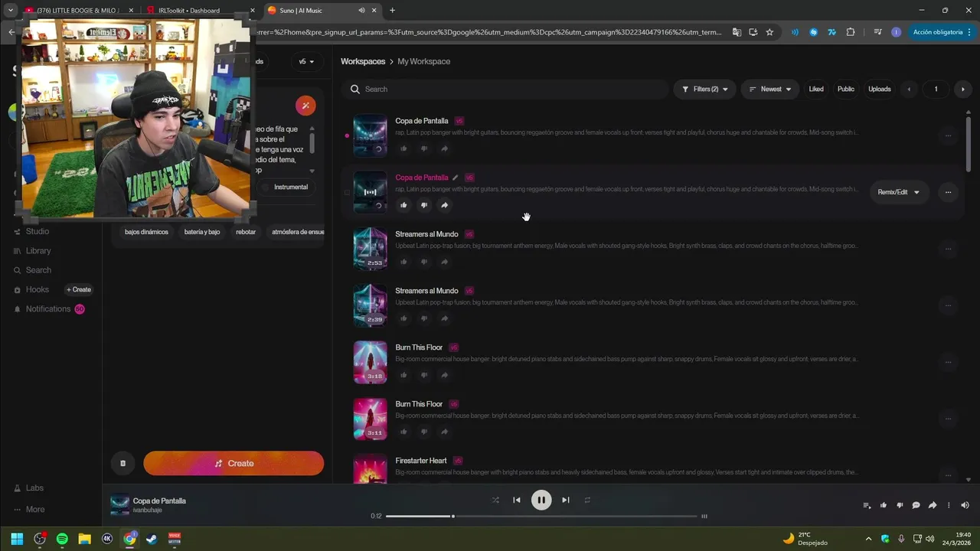Click the translate page icon in address bar
The width and height of the screenshot is (980, 551).
click(737, 32)
